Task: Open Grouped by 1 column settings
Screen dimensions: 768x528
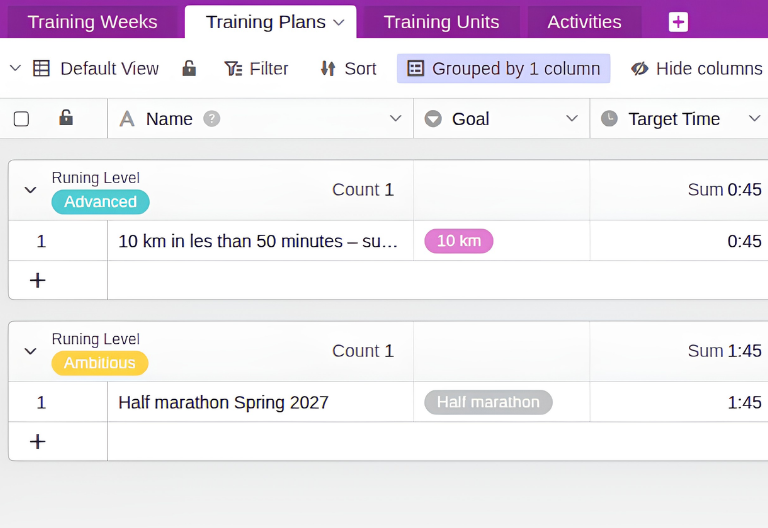Action: [x=504, y=69]
